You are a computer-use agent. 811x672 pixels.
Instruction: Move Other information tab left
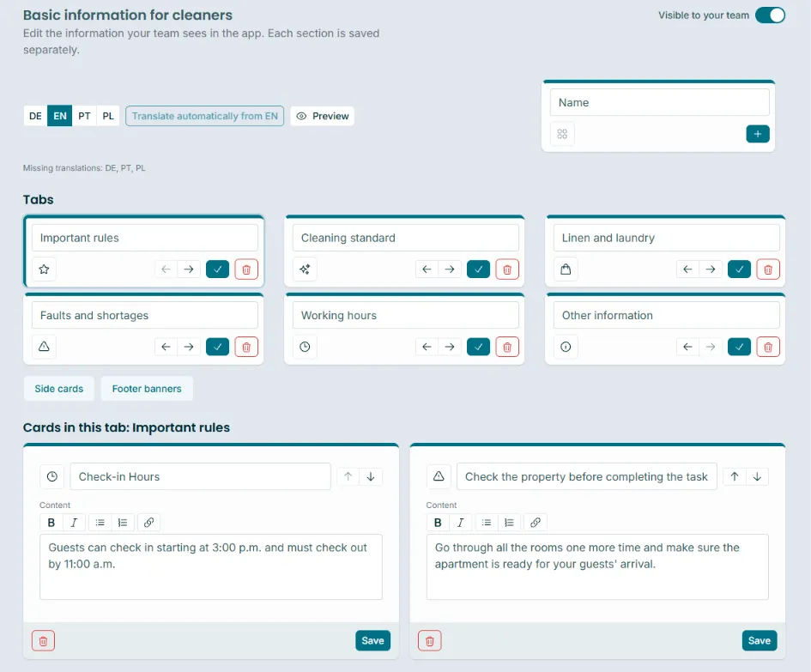pos(687,347)
